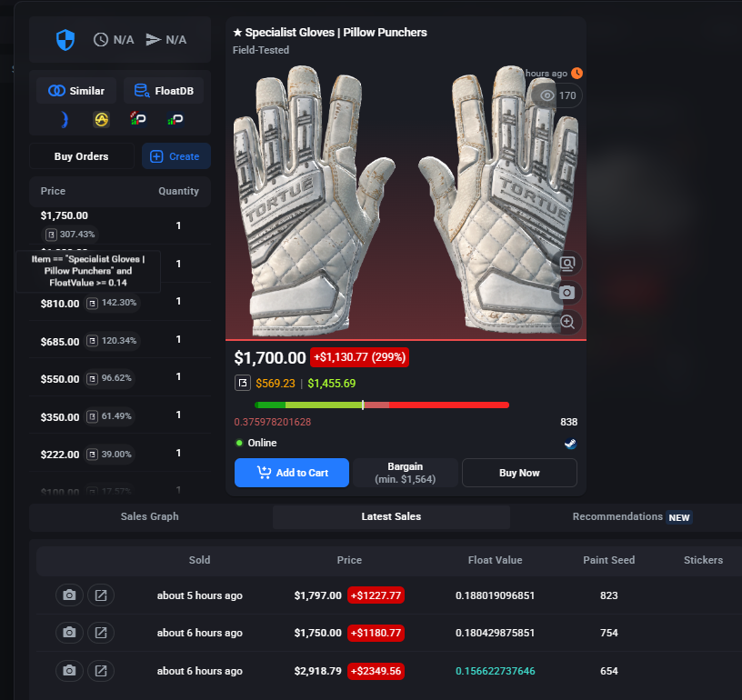Click the reference icon beside 120.34%
742x700 pixels.
[x=93, y=341]
